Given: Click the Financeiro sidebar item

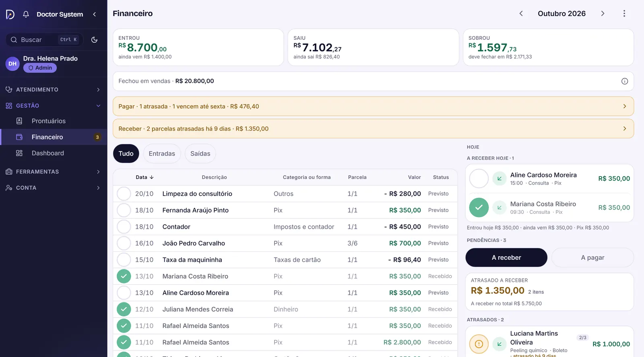Looking at the screenshot, I should click(54, 137).
